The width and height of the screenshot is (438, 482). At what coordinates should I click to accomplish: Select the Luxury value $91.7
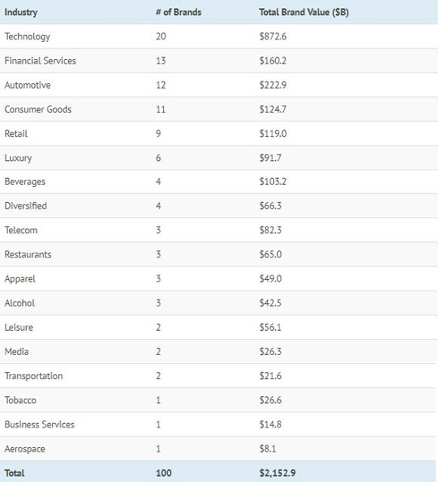[270, 158]
